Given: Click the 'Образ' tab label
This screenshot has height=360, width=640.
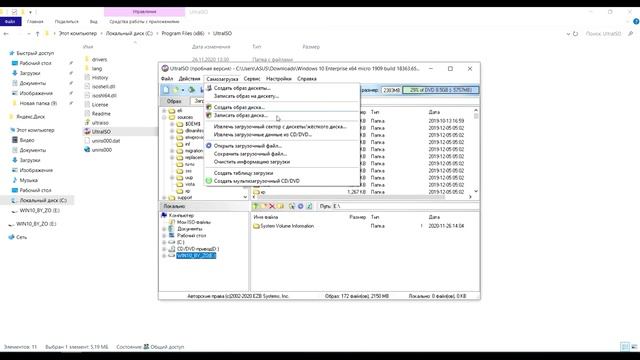Looking at the screenshot, I should [174, 101].
